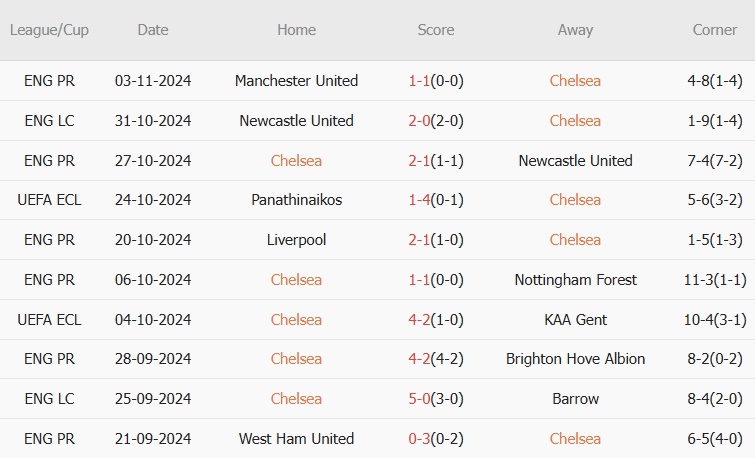Viewport: 755px width, 458px height.
Task: Open the Newcastle United home team link
Action: click(x=296, y=120)
